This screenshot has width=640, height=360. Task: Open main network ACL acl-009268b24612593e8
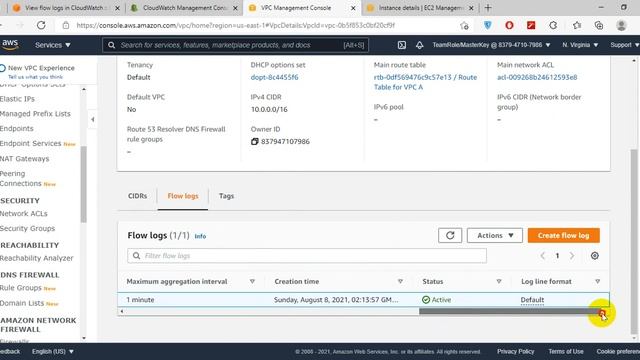(537, 77)
